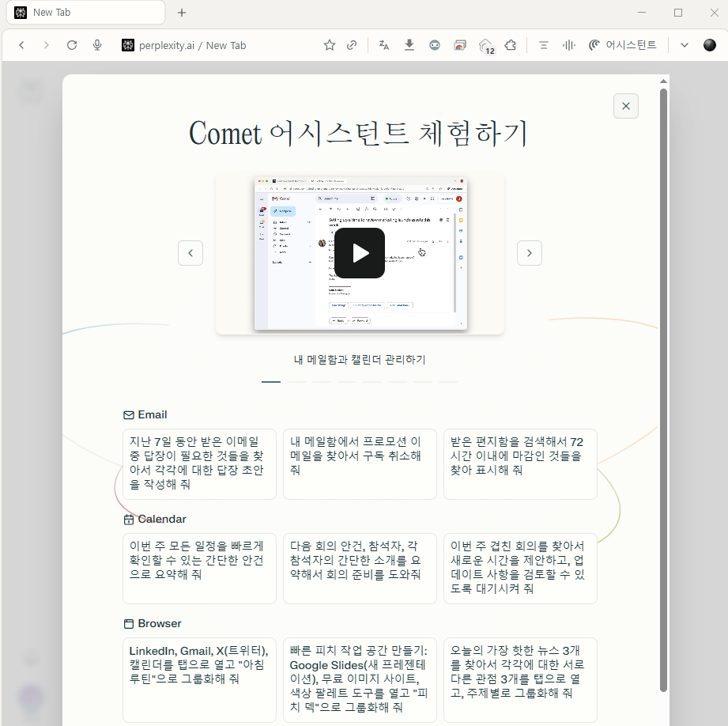Click the Browser section window icon
This screenshot has width=728, height=726.
pos(129,624)
